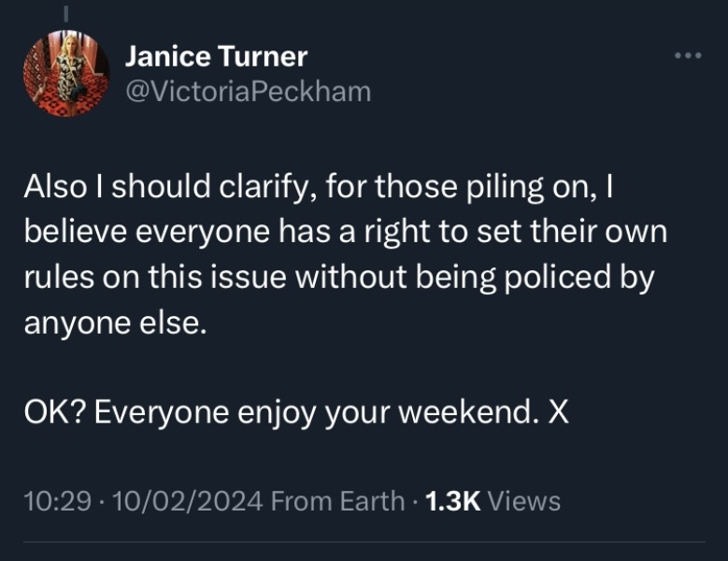The width and height of the screenshot is (728, 561).
Task: Click the From Earth location label
Action: pos(337,501)
